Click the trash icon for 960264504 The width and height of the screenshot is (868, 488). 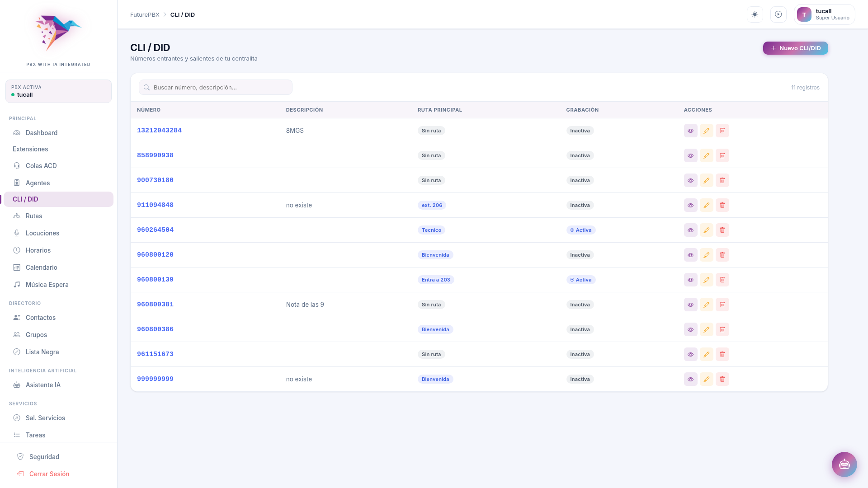(x=722, y=230)
